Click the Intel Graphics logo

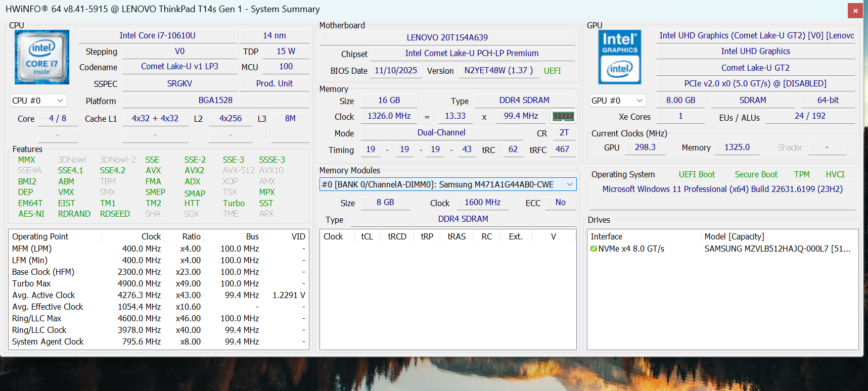[x=620, y=57]
